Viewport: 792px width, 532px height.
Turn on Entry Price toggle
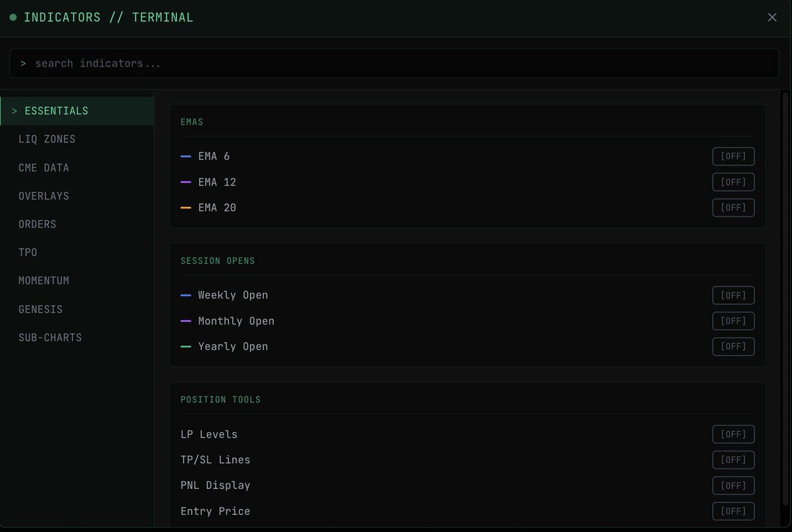(x=733, y=511)
